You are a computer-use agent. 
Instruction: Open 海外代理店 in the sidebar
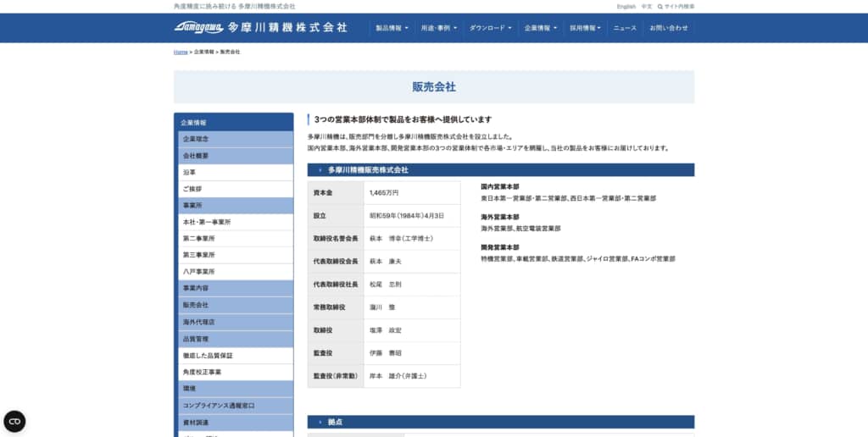tap(236, 322)
